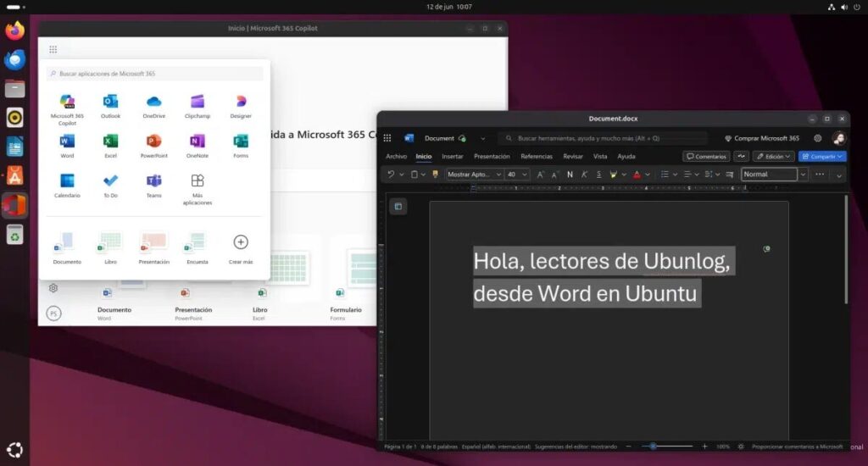Launch OneDrive app icon

point(154,106)
